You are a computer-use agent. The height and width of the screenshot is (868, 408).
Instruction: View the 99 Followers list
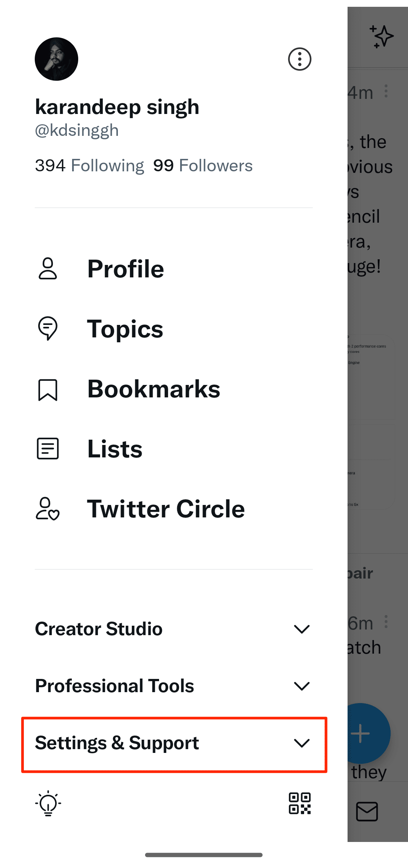click(203, 166)
